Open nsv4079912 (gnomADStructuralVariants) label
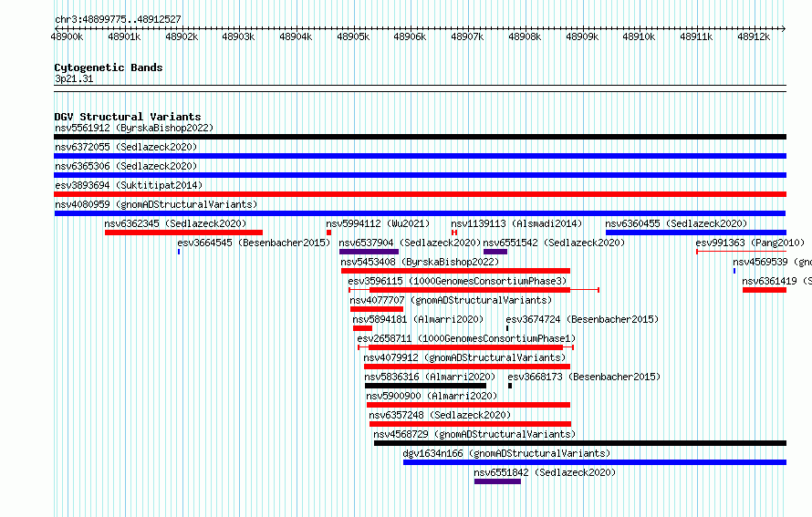812x517 pixels. click(464, 357)
